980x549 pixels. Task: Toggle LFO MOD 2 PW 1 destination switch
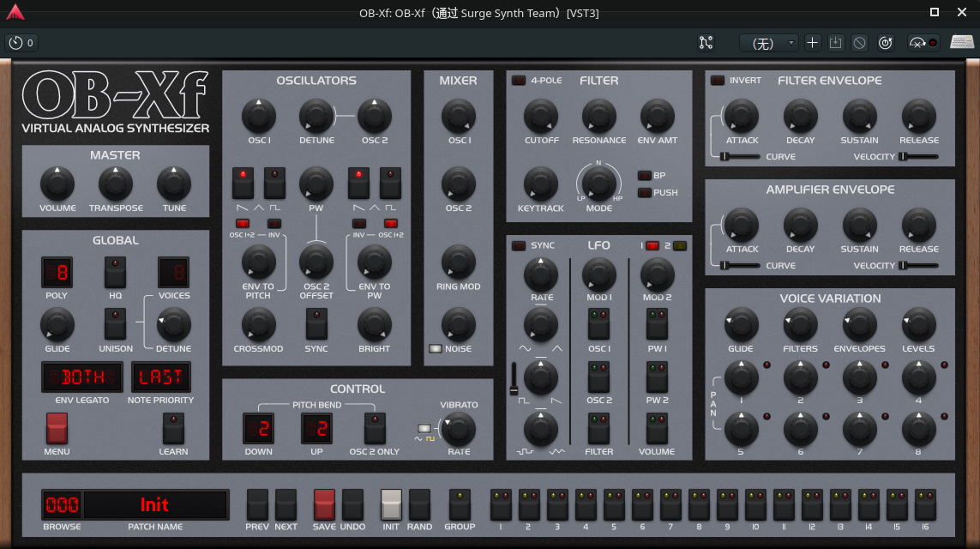coord(657,324)
